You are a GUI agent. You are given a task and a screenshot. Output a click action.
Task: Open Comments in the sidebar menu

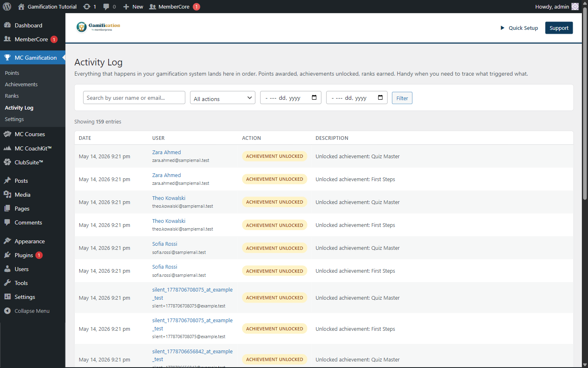33,222
